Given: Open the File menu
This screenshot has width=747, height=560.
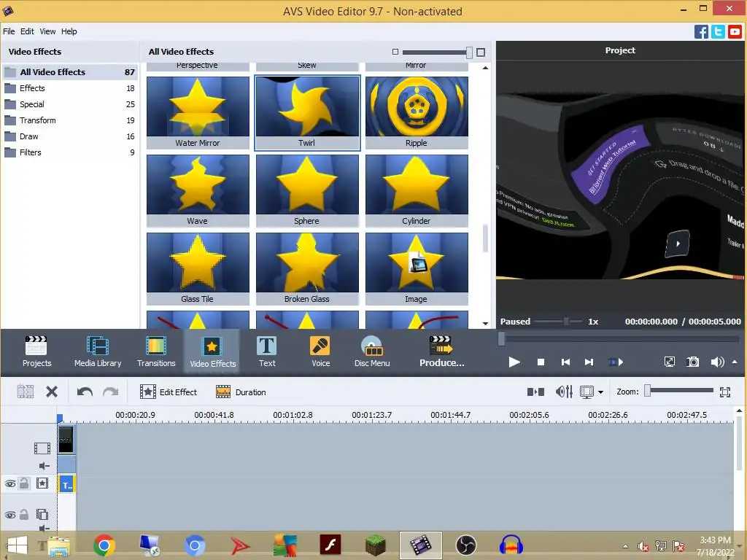Looking at the screenshot, I should 9,31.
